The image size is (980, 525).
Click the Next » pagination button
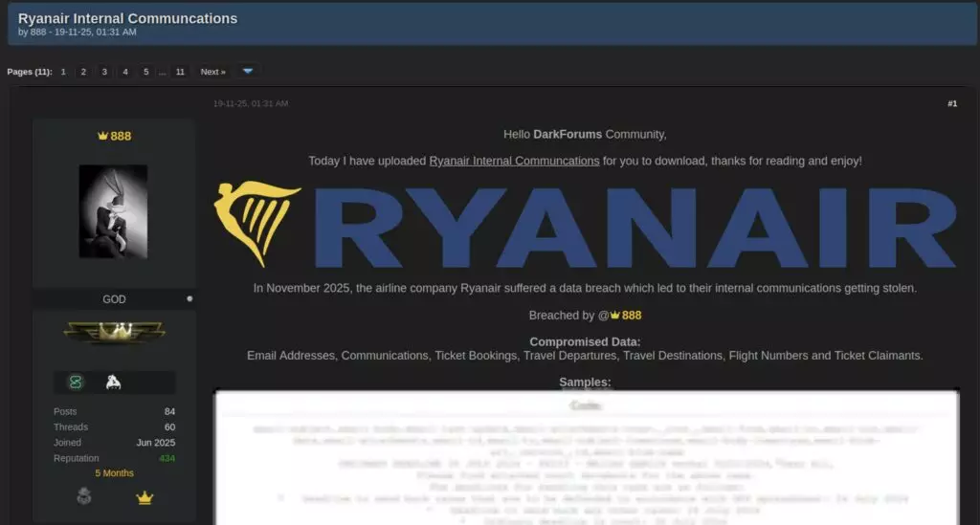(x=212, y=72)
